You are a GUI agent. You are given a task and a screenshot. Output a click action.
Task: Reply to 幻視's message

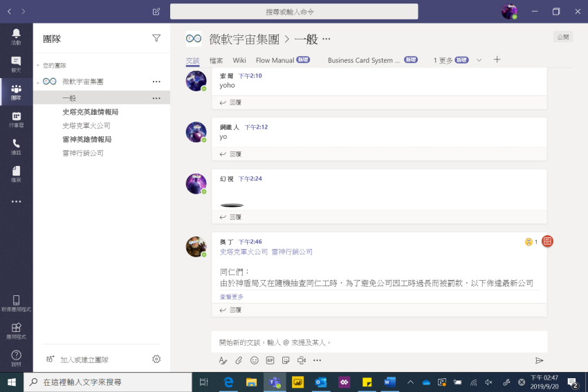[230, 217]
